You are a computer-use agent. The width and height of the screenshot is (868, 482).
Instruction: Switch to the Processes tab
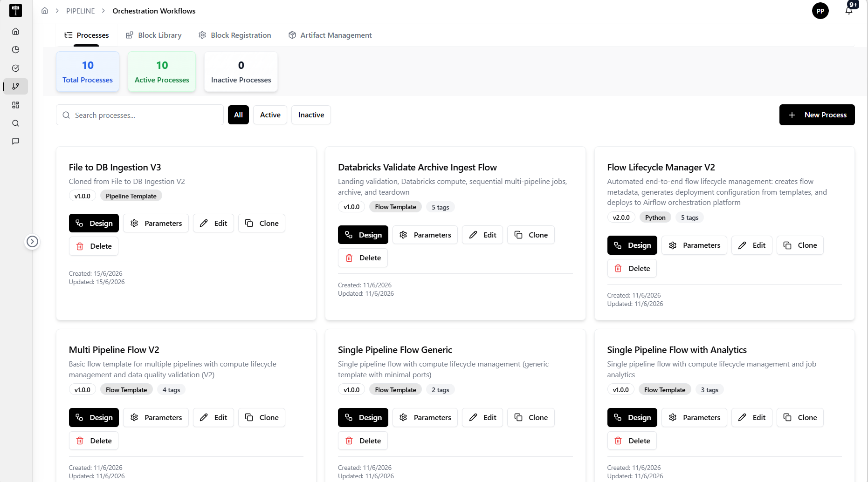pyautogui.click(x=87, y=35)
